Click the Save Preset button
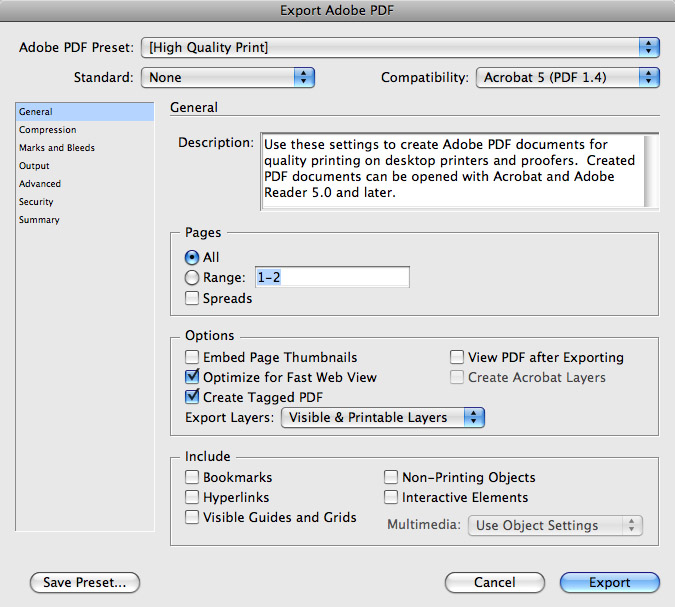Image resolution: width=675 pixels, height=607 pixels. click(x=85, y=582)
